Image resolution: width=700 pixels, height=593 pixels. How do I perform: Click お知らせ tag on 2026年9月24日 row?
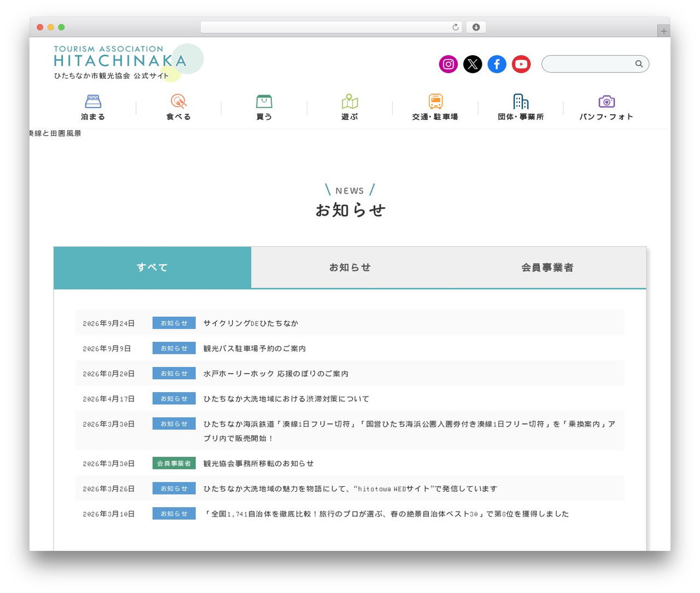point(174,323)
